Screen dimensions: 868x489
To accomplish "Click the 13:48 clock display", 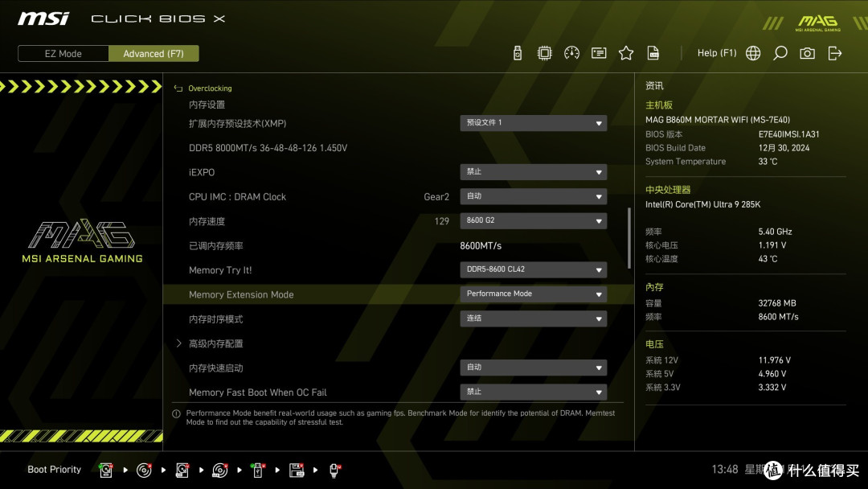I will [x=725, y=469].
